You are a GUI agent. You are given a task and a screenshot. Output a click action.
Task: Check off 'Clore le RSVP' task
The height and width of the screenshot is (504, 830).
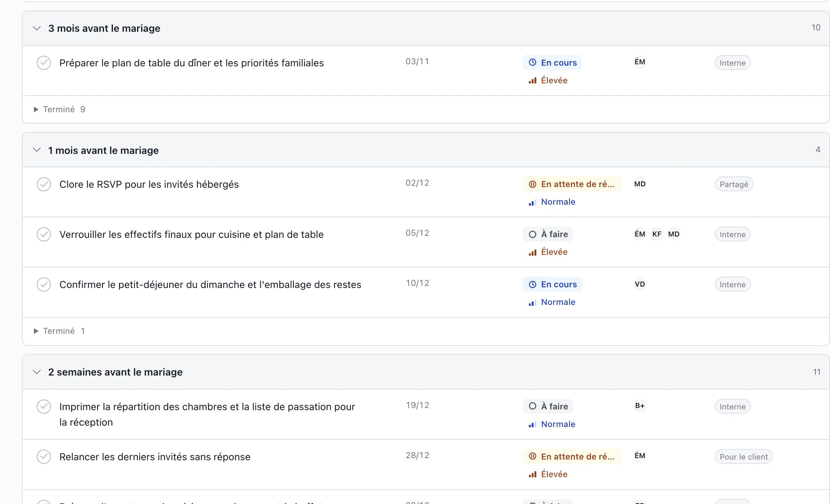44,184
